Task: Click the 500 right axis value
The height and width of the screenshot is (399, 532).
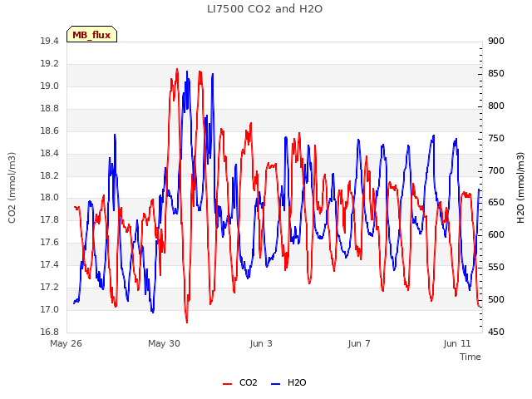Action: click(x=496, y=299)
